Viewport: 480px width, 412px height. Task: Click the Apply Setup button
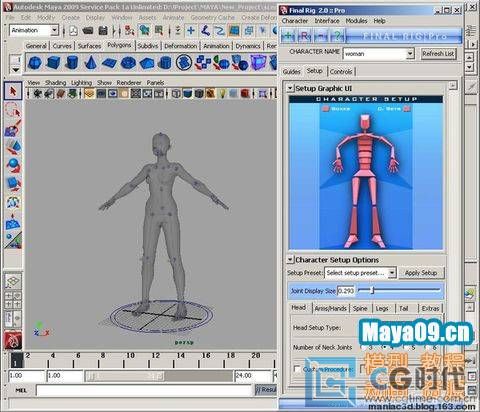tap(421, 273)
